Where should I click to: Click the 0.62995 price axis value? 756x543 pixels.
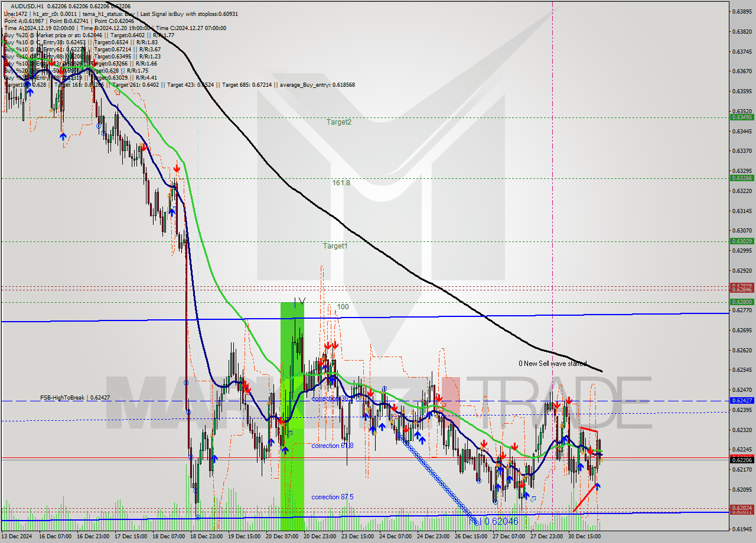coord(742,250)
